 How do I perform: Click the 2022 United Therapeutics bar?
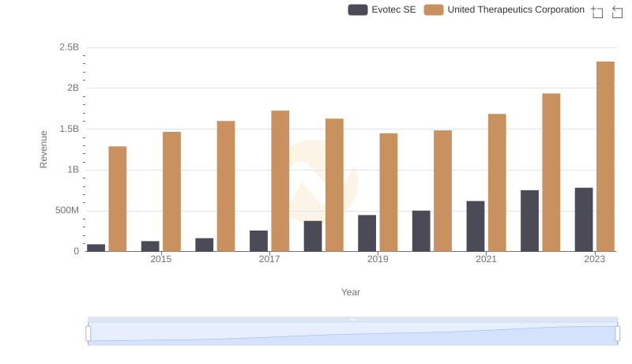pyautogui.click(x=551, y=173)
